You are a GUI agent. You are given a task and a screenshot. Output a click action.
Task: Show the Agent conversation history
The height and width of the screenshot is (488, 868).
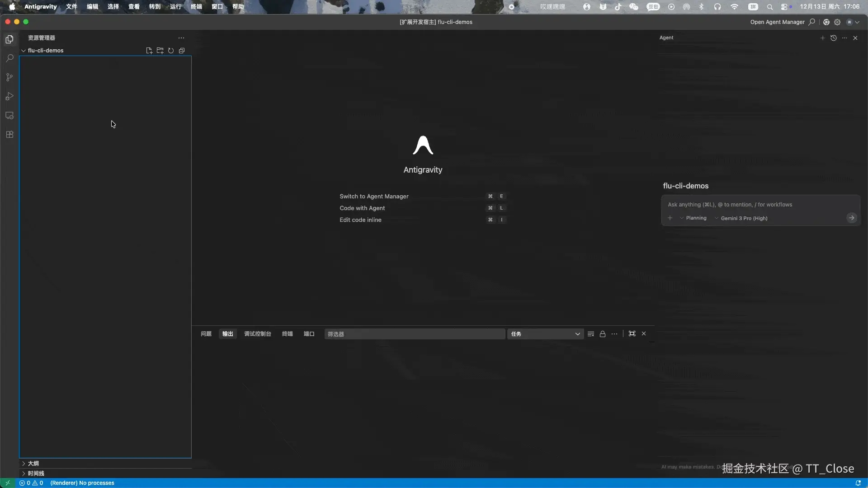point(834,38)
